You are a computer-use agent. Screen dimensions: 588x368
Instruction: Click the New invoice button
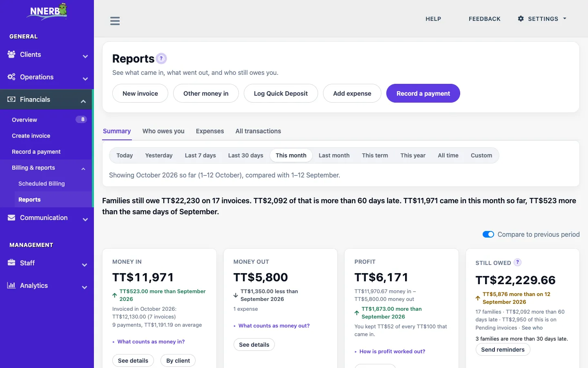click(140, 93)
